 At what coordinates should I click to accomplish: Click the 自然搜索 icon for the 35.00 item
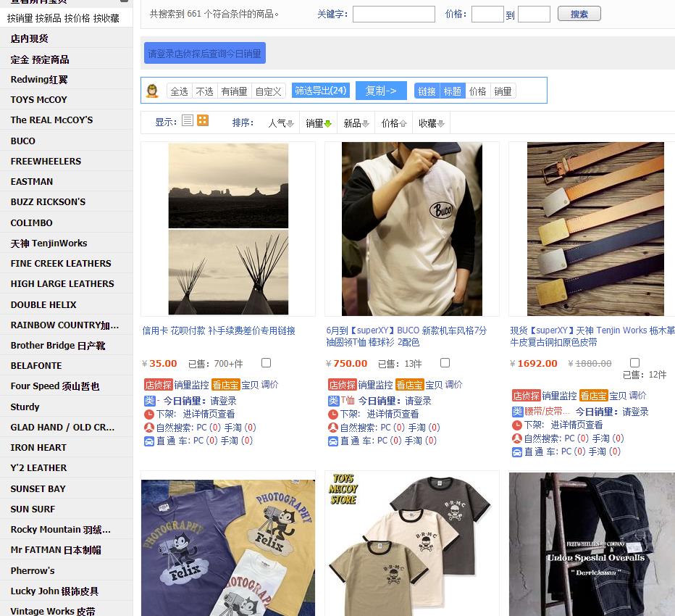[x=149, y=428]
